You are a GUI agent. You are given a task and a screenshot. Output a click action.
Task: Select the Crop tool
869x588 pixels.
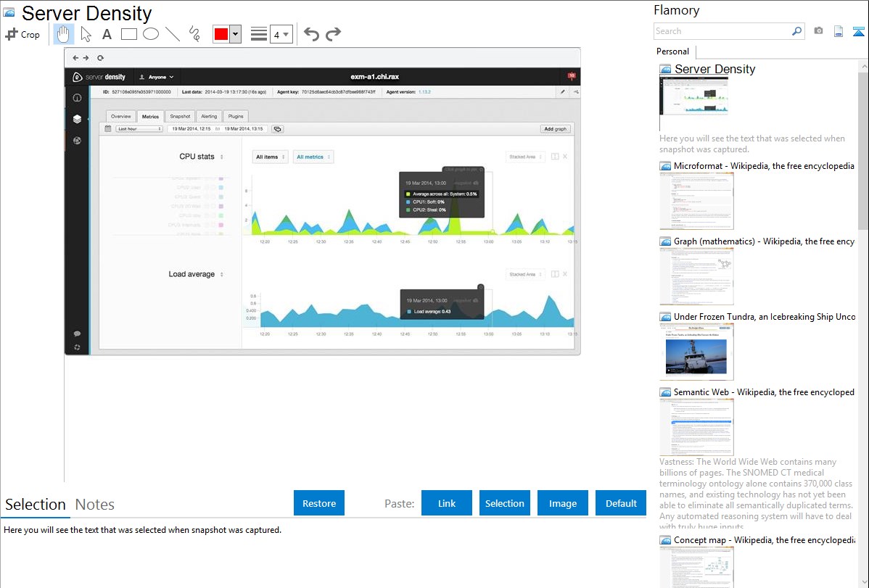tap(22, 34)
